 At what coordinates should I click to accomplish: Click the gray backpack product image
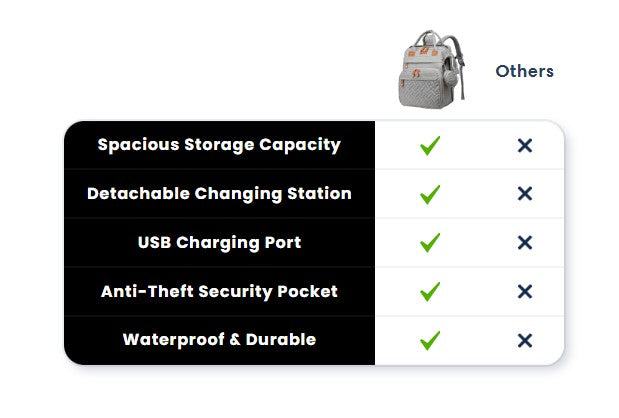click(431, 69)
